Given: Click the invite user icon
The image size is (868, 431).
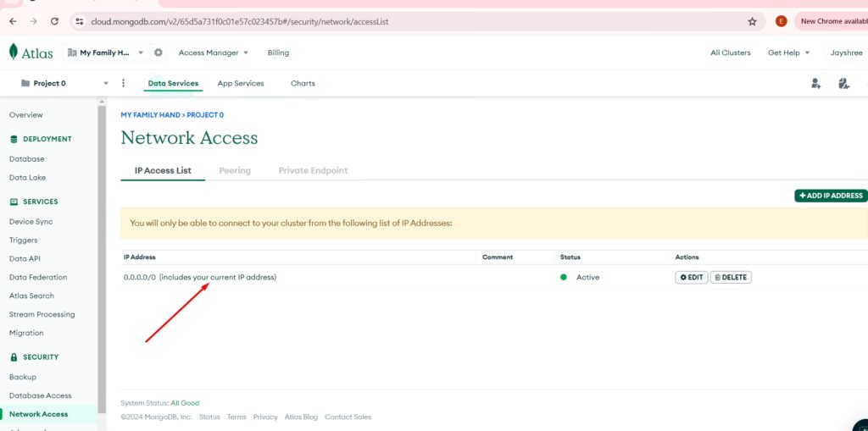Looking at the screenshot, I should point(815,83).
